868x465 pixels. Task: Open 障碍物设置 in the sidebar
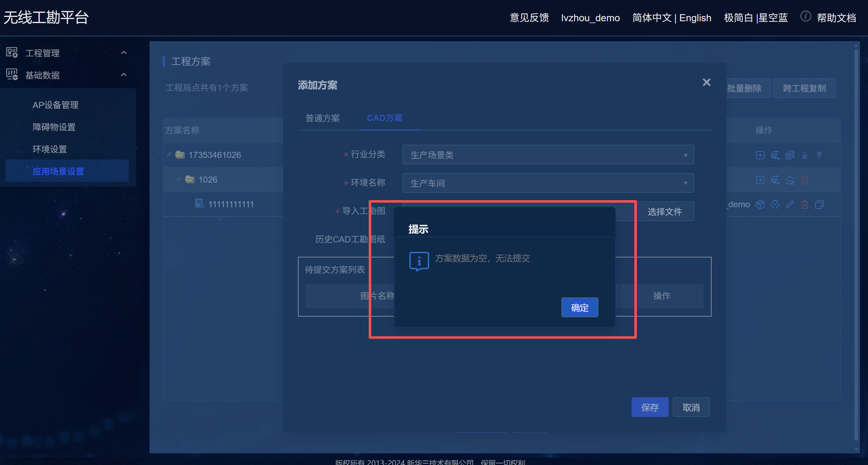click(54, 127)
